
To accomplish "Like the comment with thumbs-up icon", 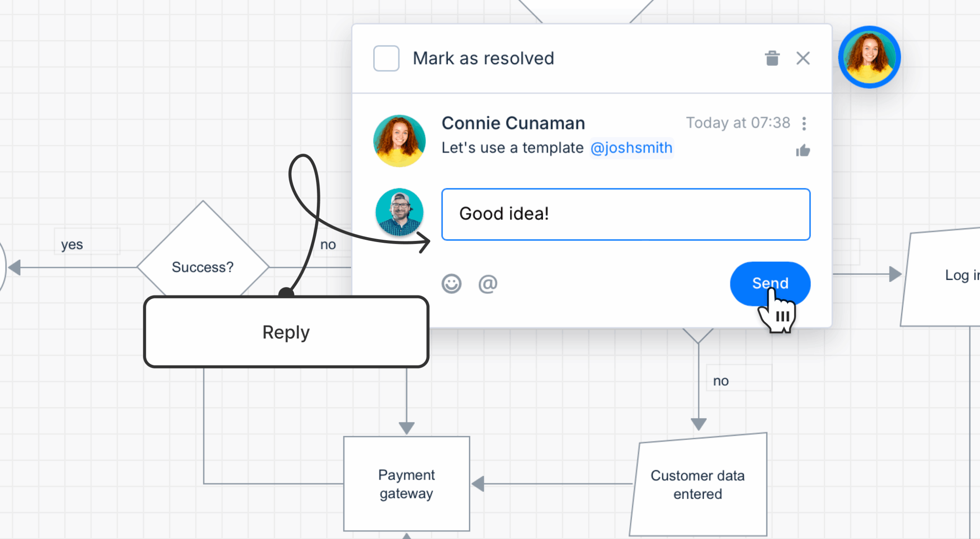I will 803,151.
